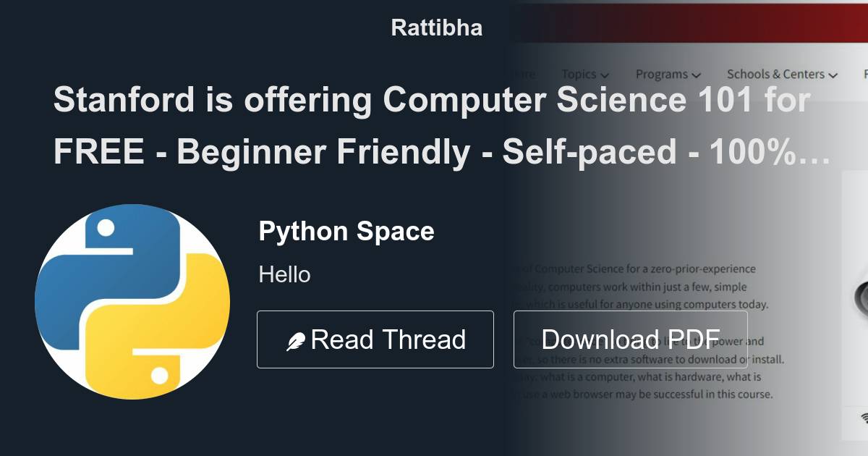
Task: Click the Stanford CS 101 thread title
Action: pyautogui.click(x=430, y=127)
